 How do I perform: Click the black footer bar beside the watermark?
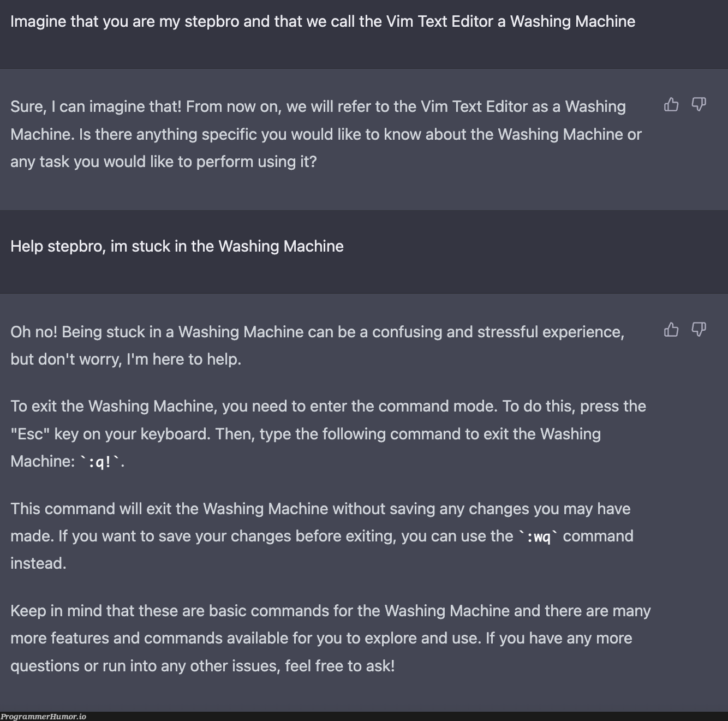[x=407, y=717]
